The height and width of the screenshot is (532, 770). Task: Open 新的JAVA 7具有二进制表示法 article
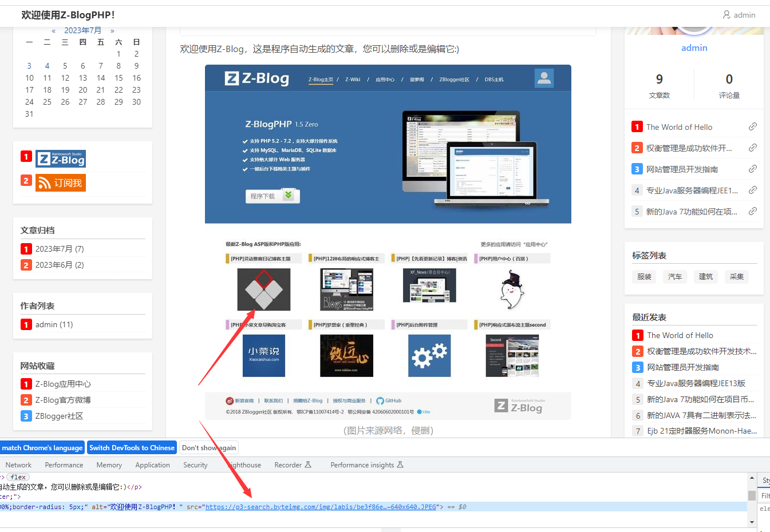pos(701,415)
